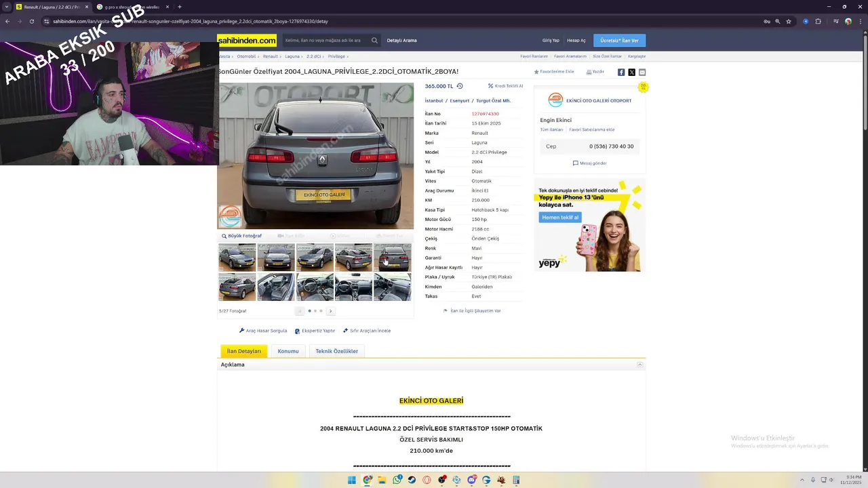
Task: Click the main rear car photo
Action: [315, 156]
